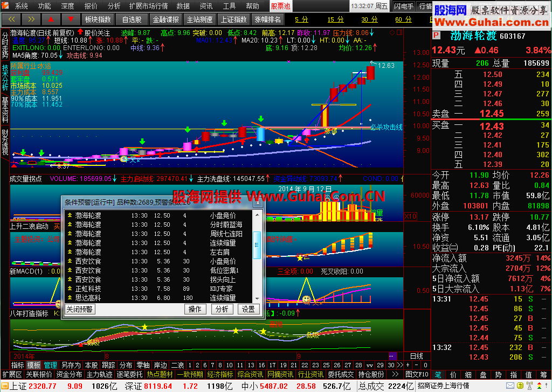Select the 分时走势 side tab
Screen dimensions: 552x392
click(x=5, y=45)
